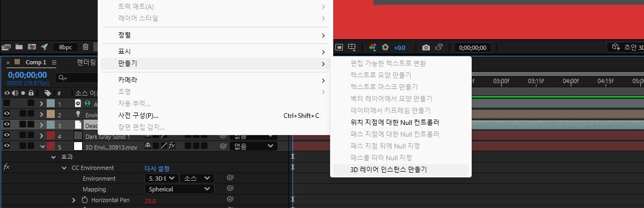Image resolution: width=644 pixels, height=208 pixels.
Task: Open Comp 1 panel menu icon
Action: (x=54, y=63)
